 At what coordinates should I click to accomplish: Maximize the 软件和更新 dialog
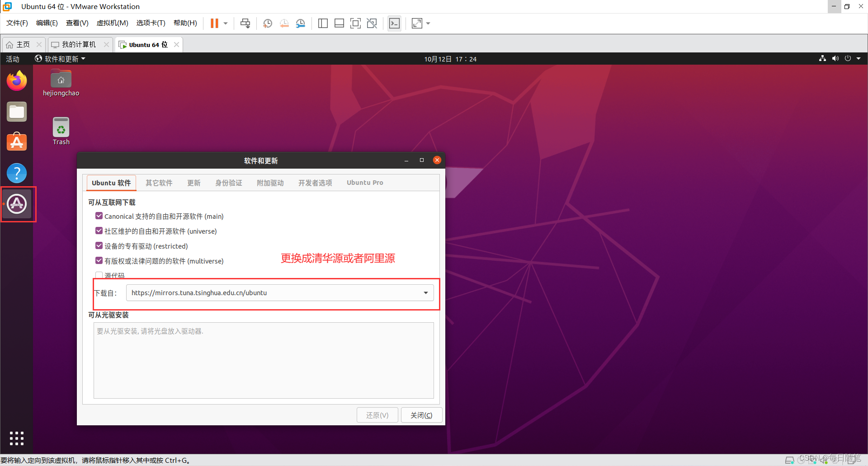(422, 160)
